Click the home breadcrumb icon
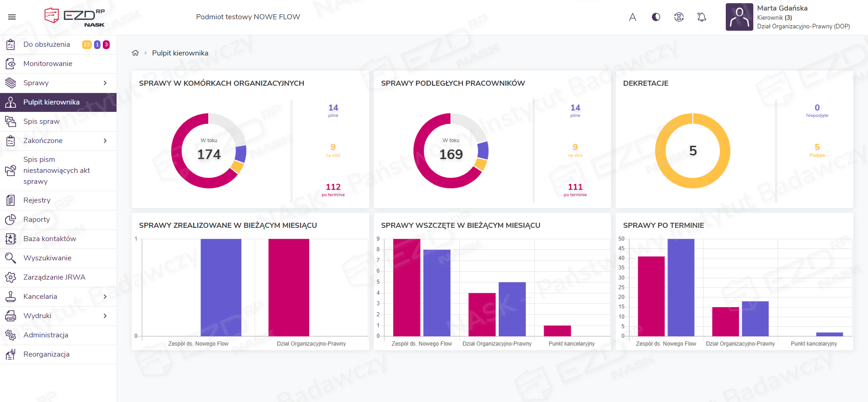 tap(135, 53)
